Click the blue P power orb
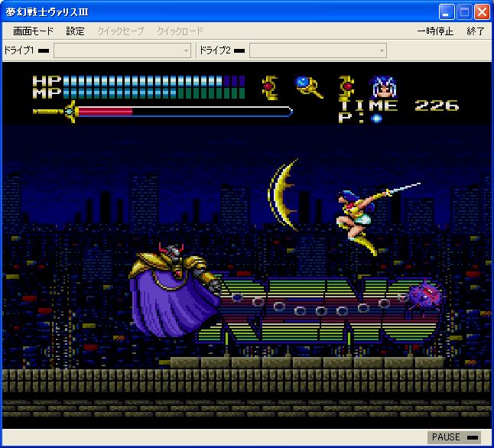 (x=376, y=118)
